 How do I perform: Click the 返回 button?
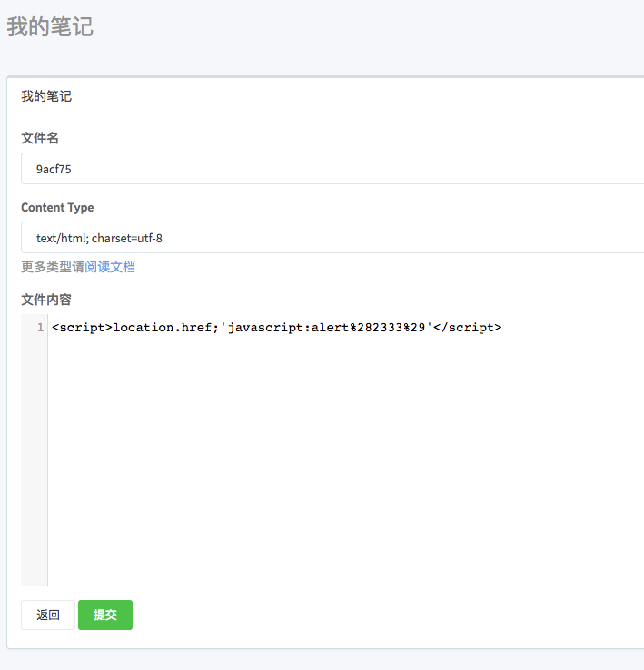pos(48,615)
